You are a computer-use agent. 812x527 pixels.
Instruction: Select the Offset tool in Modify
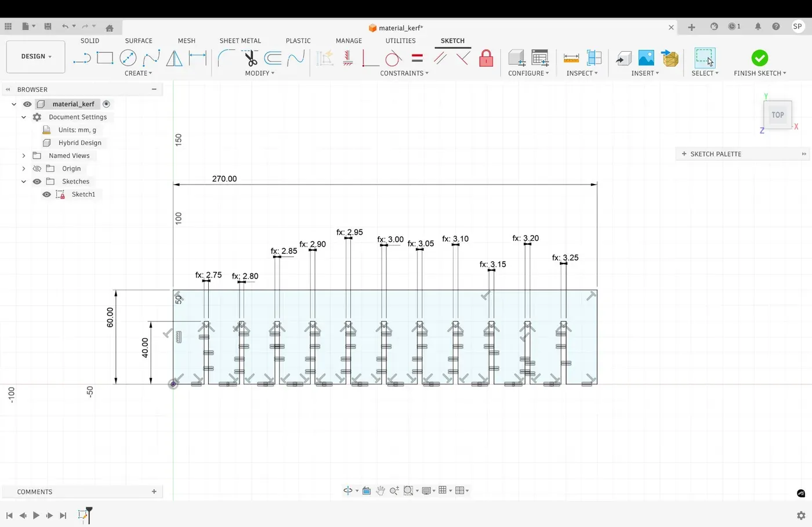pos(273,58)
